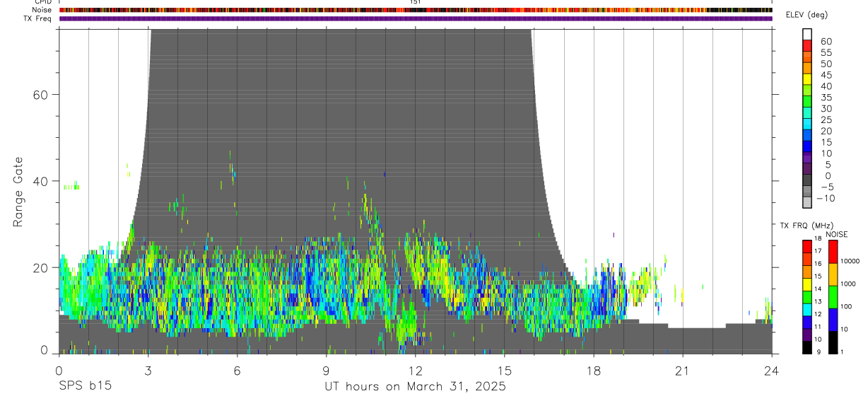Select the 25 label on elevation scale
Viewport: 868px width, 401px height.
coord(826,120)
